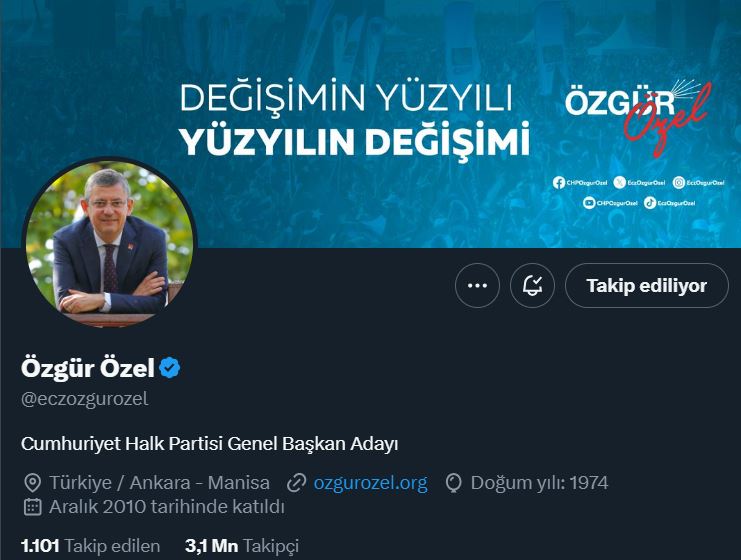Open the circular profile photo
The height and width of the screenshot is (560, 741).
(x=109, y=243)
